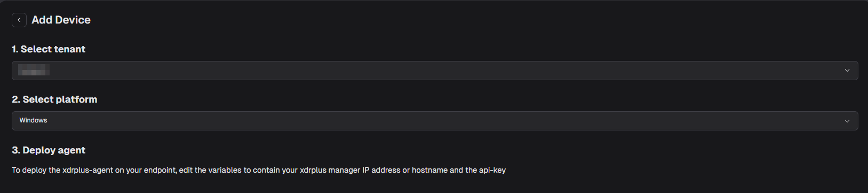The width and height of the screenshot is (868, 193).
Task: Click 'IP address' in the instruction sentence
Action: click(381, 170)
